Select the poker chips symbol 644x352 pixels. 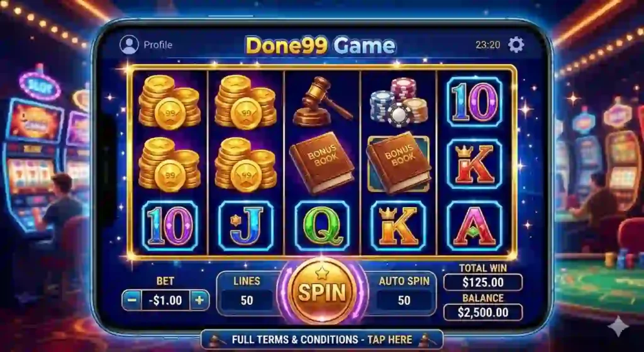point(398,102)
